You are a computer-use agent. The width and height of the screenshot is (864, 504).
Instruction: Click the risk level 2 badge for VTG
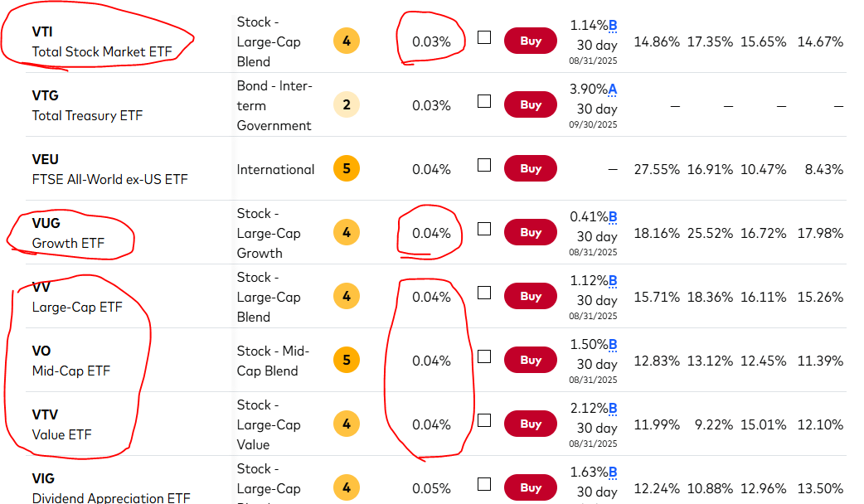pyautogui.click(x=347, y=105)
